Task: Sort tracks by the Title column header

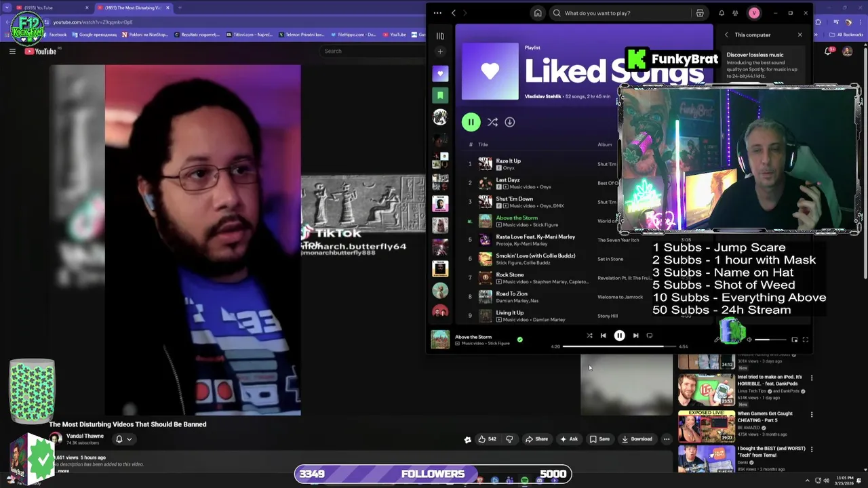Action: coord(483,144)
